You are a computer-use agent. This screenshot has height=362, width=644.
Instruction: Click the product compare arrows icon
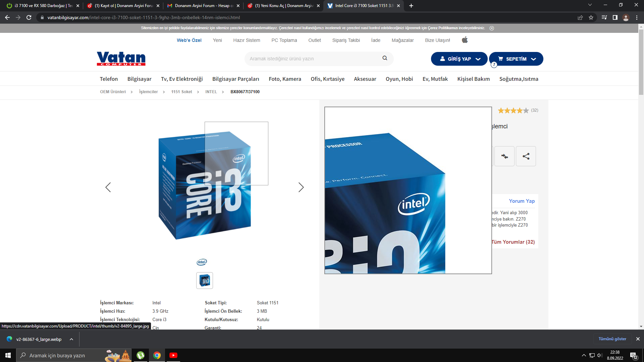coord(504,156)
